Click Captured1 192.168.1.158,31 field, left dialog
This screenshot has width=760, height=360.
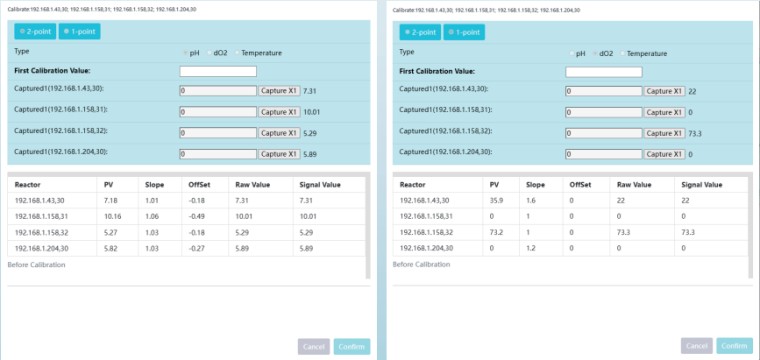click(x=218, y=112)
